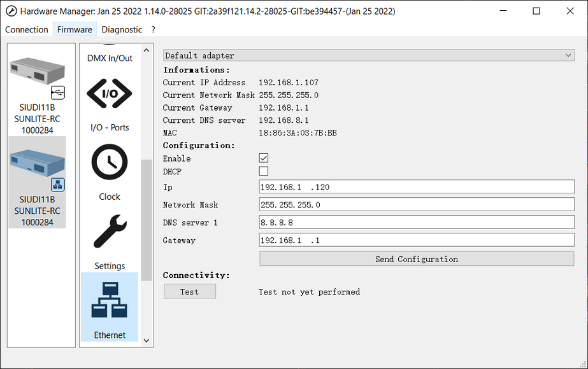The width and height of the screenshot is (588, 369).
Task: Open the I/O - Ports section icon
Action: (109, 94)
